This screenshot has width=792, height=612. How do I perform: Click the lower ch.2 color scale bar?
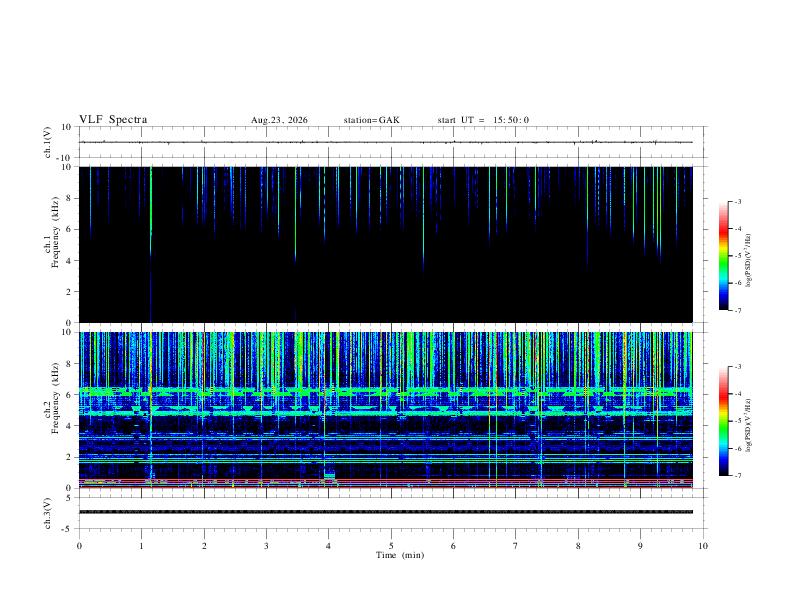(x=723, y=421)
